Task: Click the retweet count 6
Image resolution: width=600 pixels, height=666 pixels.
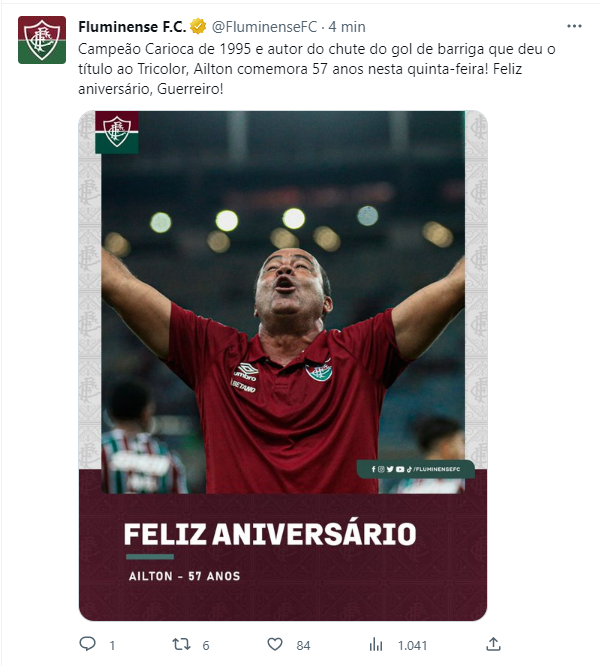Action: (x=206, y=646)
